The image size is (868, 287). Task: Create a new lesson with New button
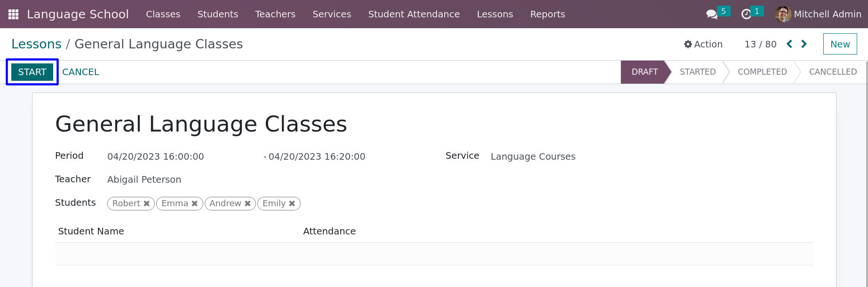pyautogui.click(x=840, y=44)
